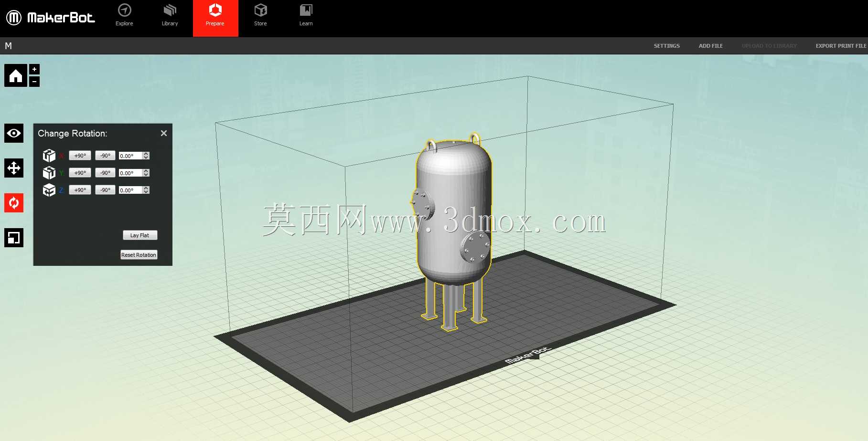Click the X axis cube icon

coord(49,156)
